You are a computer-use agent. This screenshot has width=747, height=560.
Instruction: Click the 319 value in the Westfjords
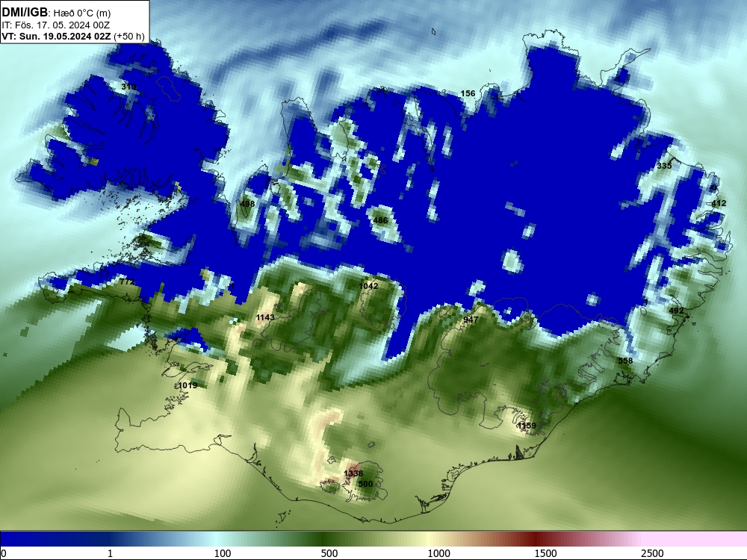click(x=128, y=87)
